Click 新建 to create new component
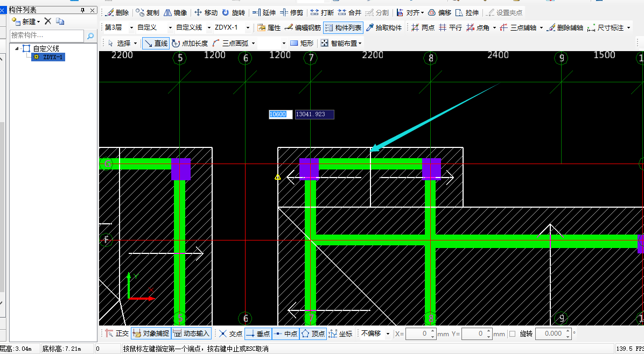 (26, 22)
